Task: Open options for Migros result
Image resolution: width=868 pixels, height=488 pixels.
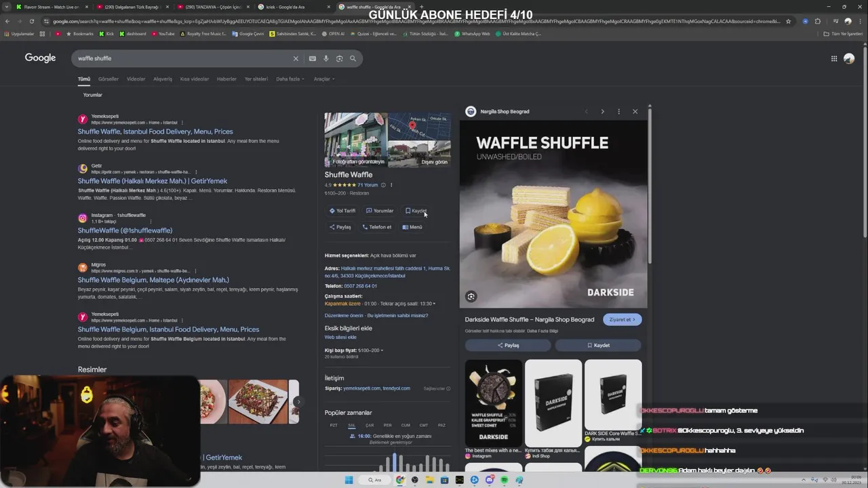Action: coord(195,271)
